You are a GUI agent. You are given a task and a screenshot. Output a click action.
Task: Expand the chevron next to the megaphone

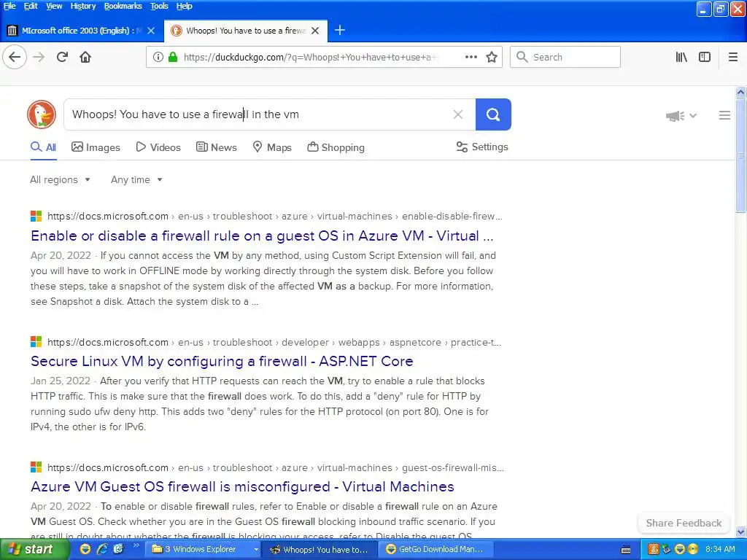[x=693, y=116]
